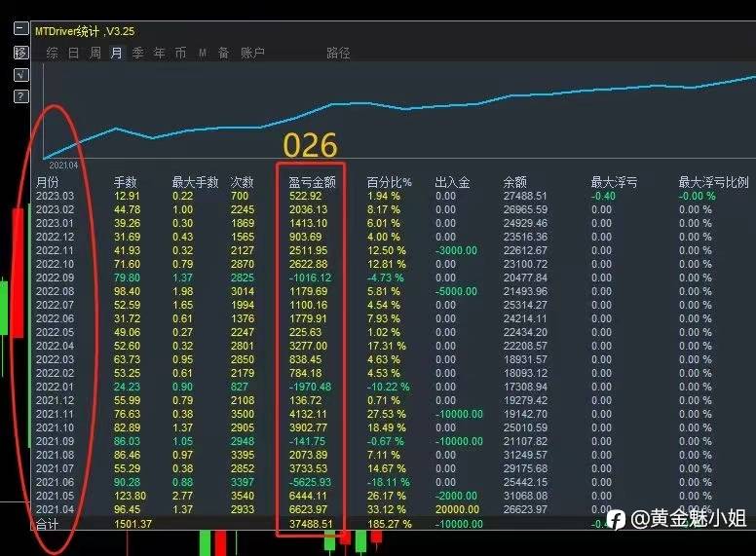The width and height of the screenshot is (756, 556).
Task: Switch to the 季 quarterly tab
Action: pyautogui.click(x=138, y=53)
